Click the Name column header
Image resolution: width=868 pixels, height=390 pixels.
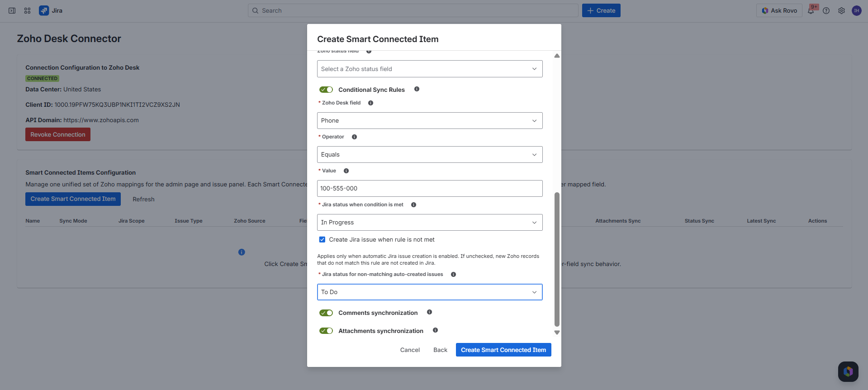[x=33, y=221]
